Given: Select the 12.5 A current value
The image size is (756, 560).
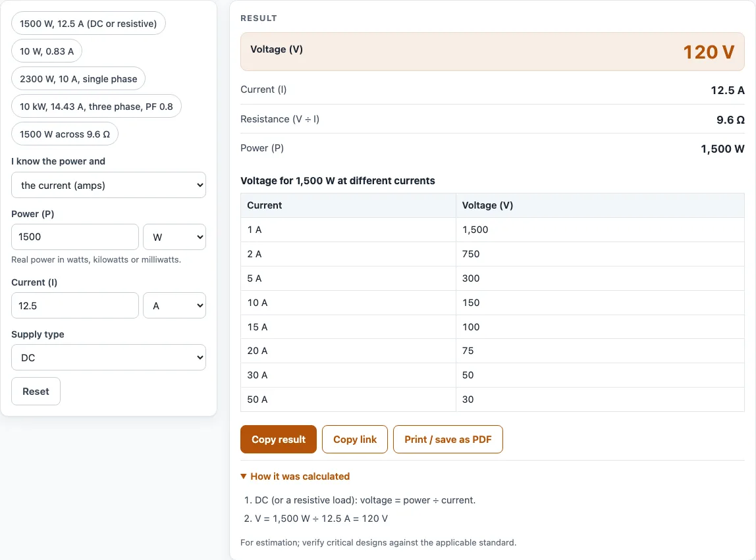Looking at the screenshot, I should 728,90.
